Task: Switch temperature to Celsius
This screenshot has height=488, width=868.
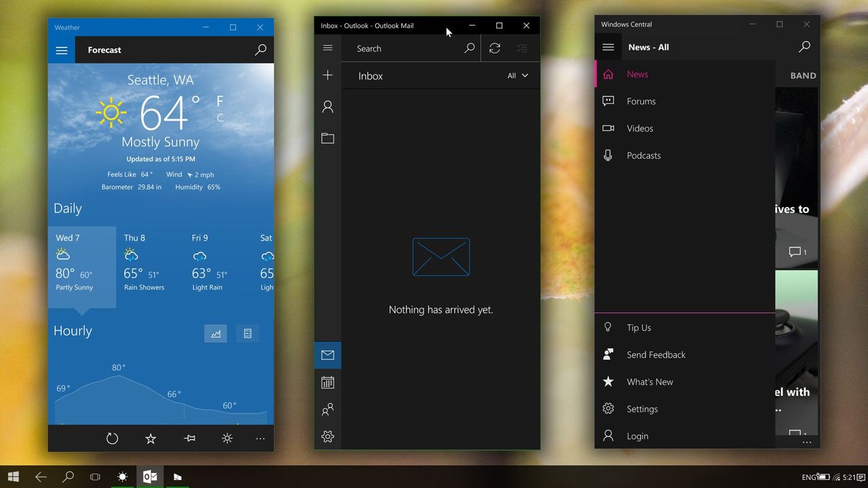Action: pyautogui.click(x=220, y=118)
